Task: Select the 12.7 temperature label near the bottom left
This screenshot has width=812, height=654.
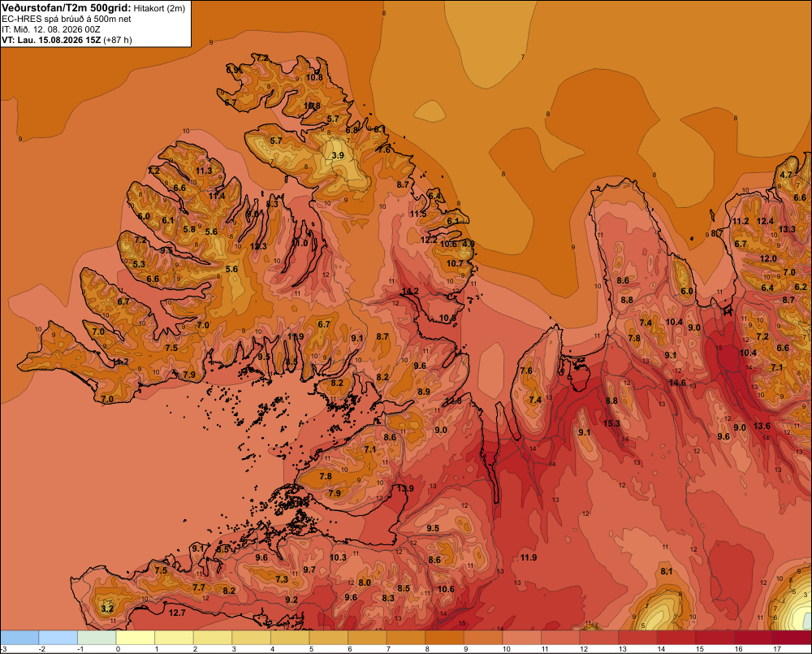Action: coord(177,613)
